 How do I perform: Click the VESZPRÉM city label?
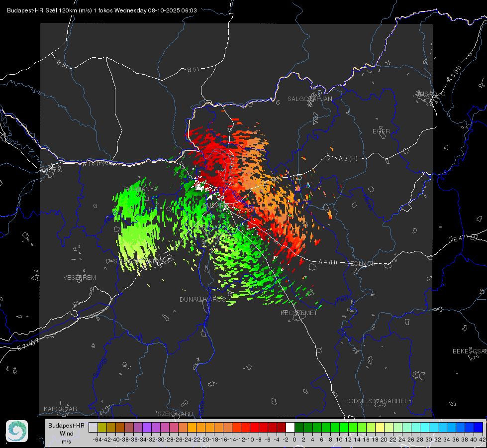coord(80,277)
